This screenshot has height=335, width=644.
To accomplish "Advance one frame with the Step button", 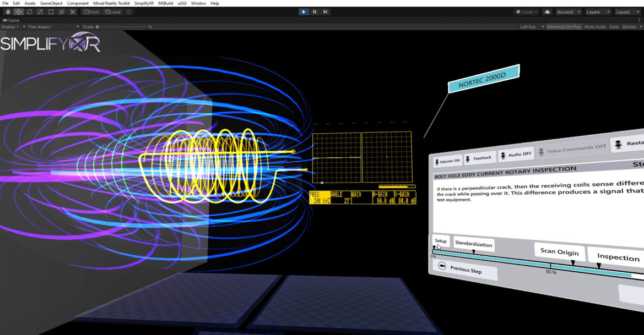I will [325, 12].
